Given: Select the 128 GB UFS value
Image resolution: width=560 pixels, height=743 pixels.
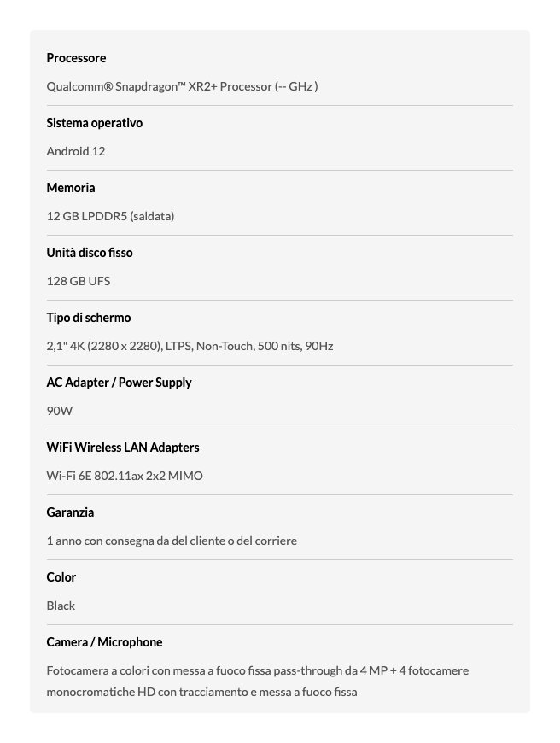Looking at the screenshot, I should [78, 281].
